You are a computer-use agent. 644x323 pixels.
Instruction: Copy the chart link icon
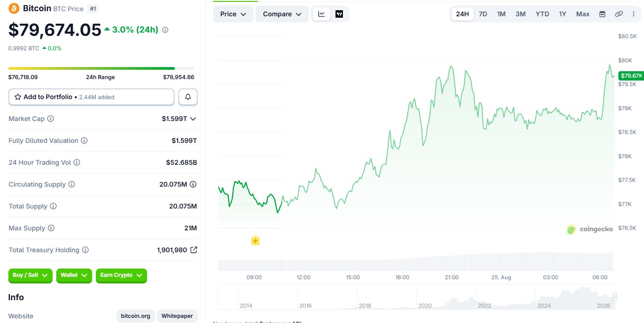pyautogui.click(x=619, y=14)
